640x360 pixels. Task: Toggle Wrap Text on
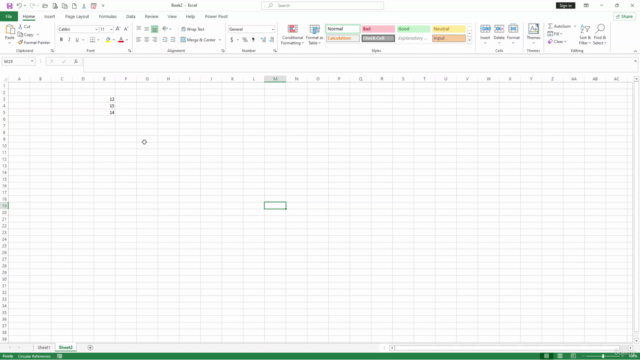[x=193, y=29]
